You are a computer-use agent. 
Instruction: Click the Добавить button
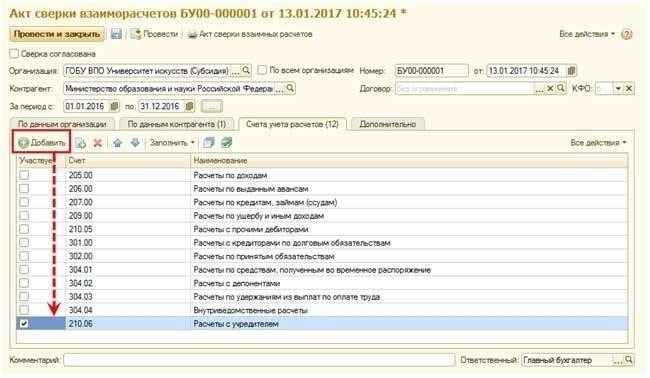pos(41,143)
